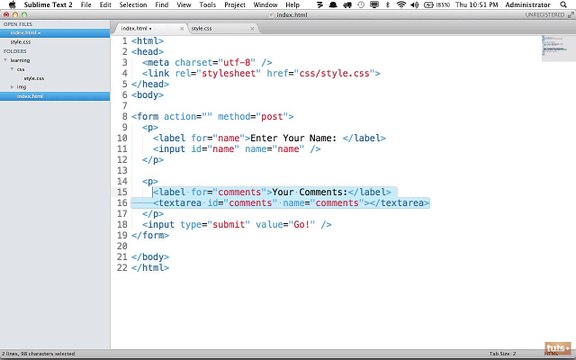Open Spotlight search magnifier
This screenshot has height=360, width=576.
563,5
